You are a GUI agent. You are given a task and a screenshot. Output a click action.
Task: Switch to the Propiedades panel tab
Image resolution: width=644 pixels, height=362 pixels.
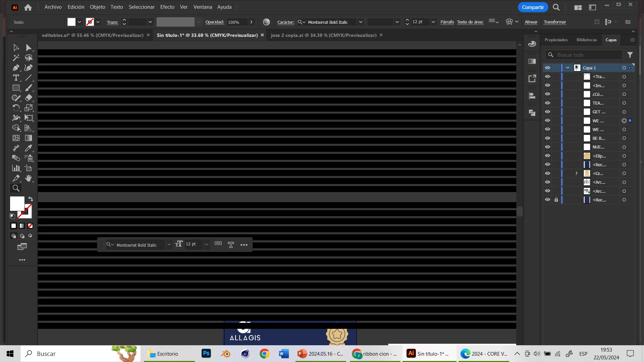pos(556,40)
